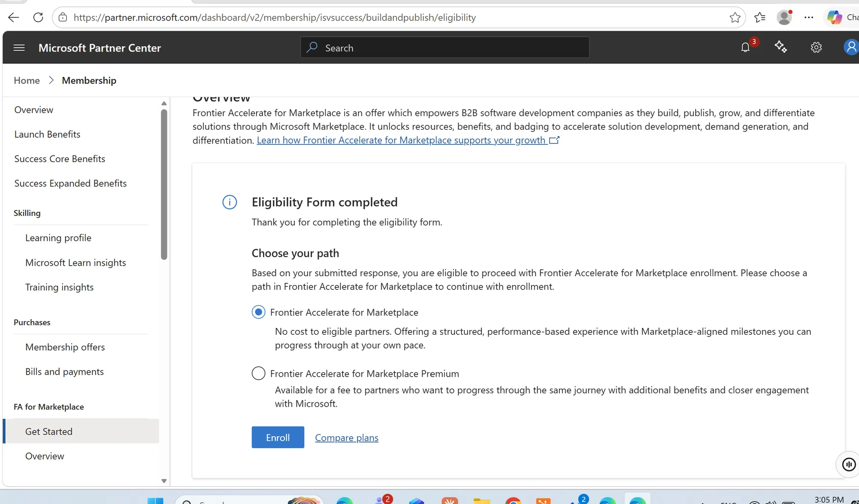
Task: Click the taskbar clock showing 3:05 PM
Action: click(x=829, y=499)
